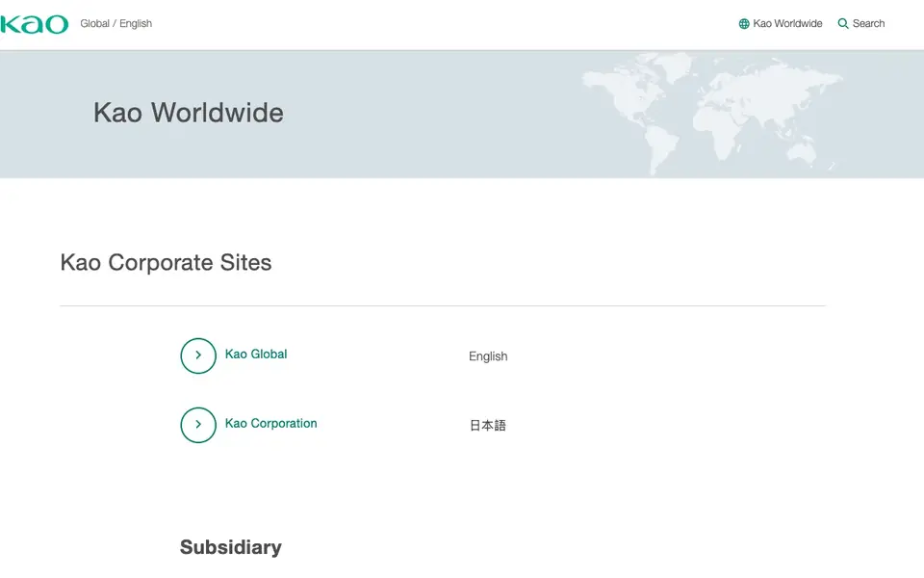Screen dimensions: 924x578
Task: Click the 日本語 language text
Action: (x=488, y=425)
